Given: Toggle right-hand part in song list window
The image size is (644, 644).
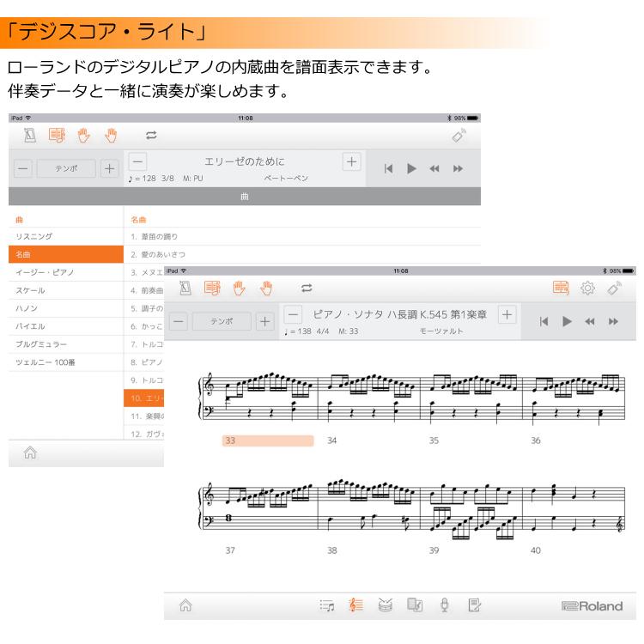Looking at the screenshot, I should [x=111, y=135].
